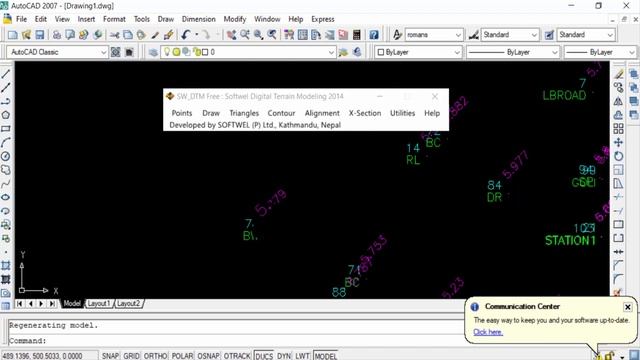Image resolution: width=640 pixels, height=360 pixels.
Task: Toggle OSNAP in status bar
Action: [x=209, y=356]
